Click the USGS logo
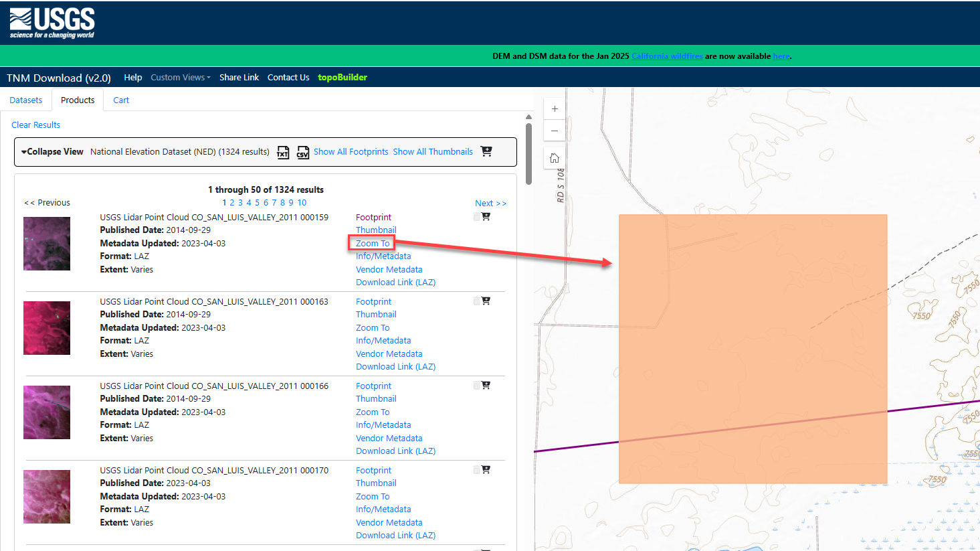The width and height of the screenshot is (980, 551). [52, 23]
